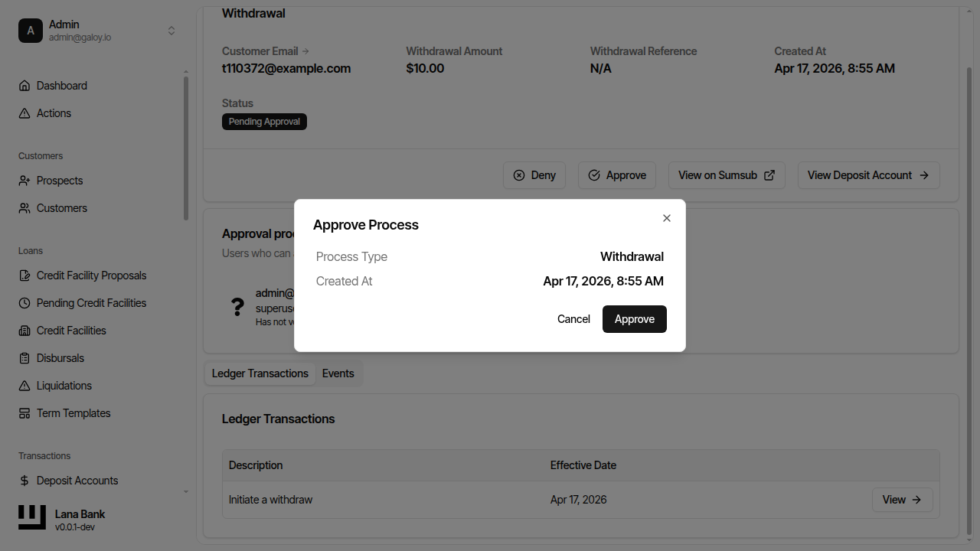Open View Deposit Account button

(868, 175)
